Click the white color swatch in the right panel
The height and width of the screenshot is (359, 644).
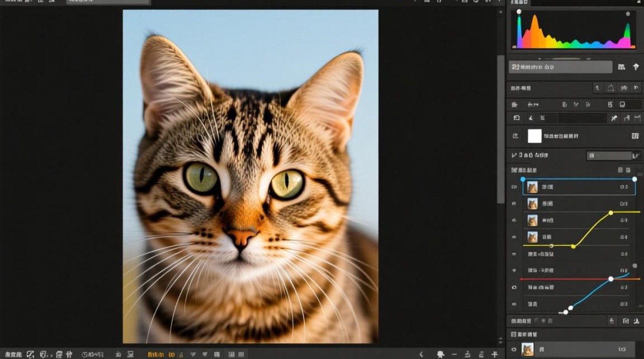[534, 136]
